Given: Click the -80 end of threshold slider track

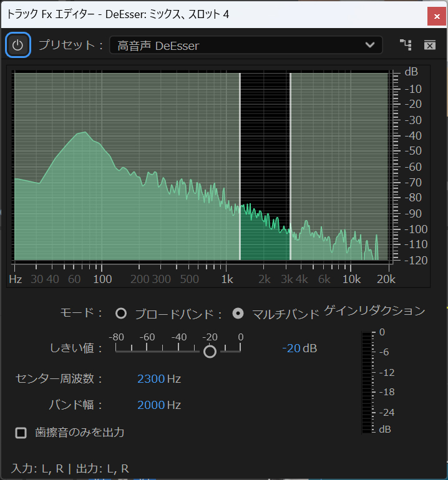Looking at the screenshot, I should point(117,350).
